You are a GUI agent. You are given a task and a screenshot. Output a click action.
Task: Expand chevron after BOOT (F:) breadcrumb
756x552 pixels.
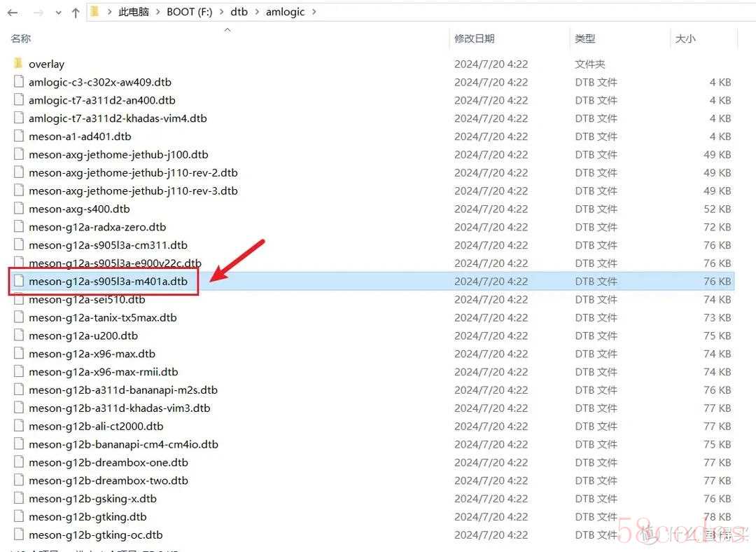(221, 12)
